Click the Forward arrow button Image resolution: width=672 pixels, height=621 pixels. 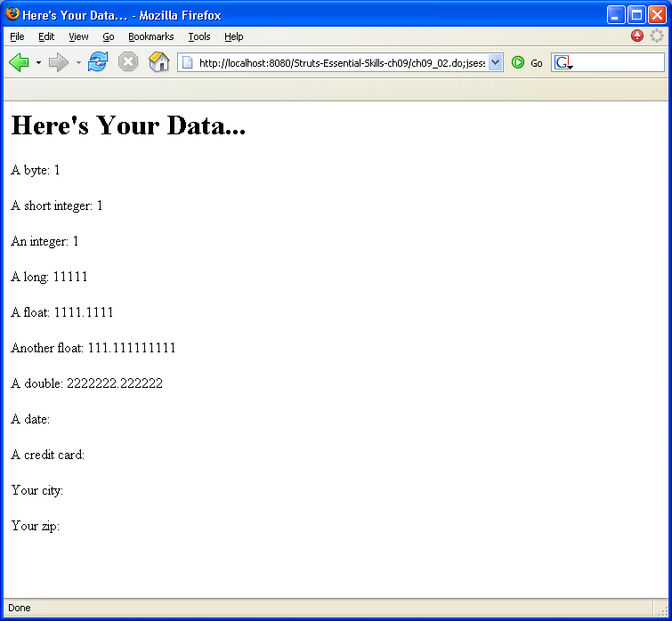click(58, 62)
